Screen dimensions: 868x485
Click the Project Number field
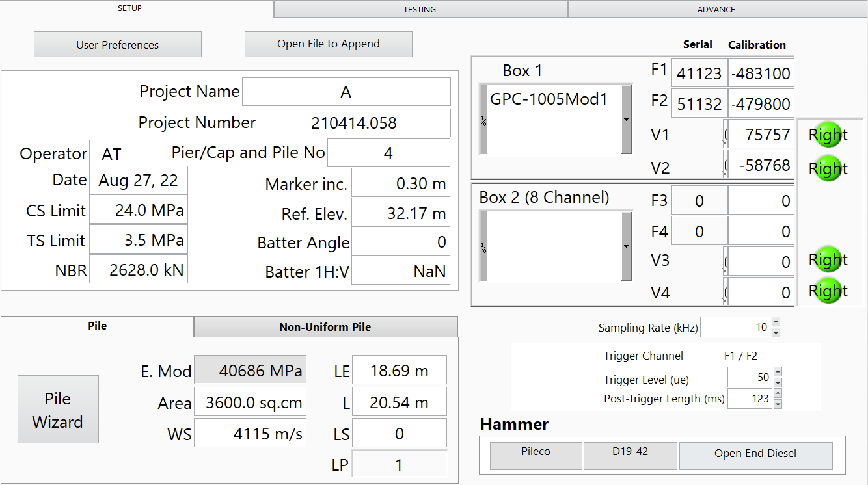coord(354,123)
